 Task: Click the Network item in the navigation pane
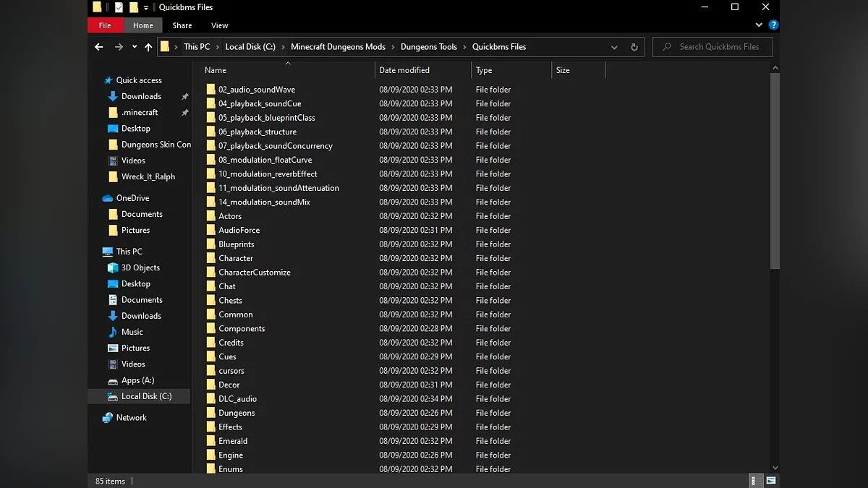pos(132,417)
